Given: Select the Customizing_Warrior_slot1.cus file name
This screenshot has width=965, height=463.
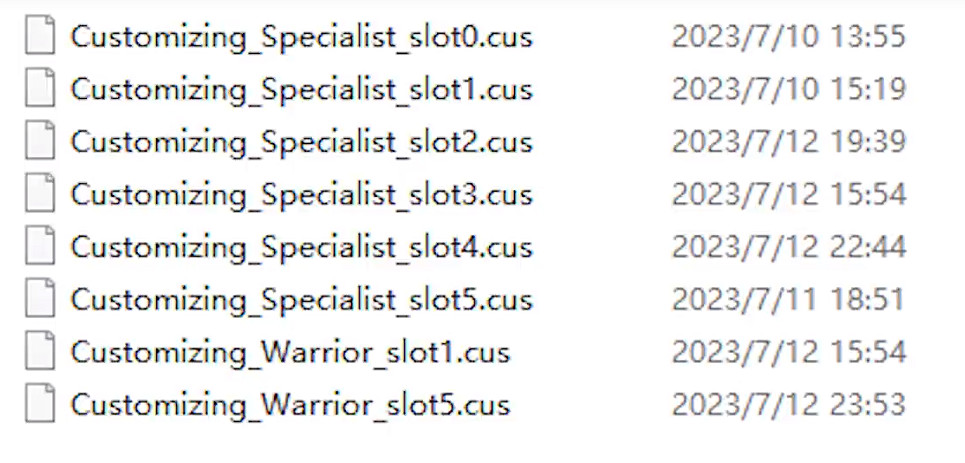Looking at the screenshot, I should coord(290,353).
